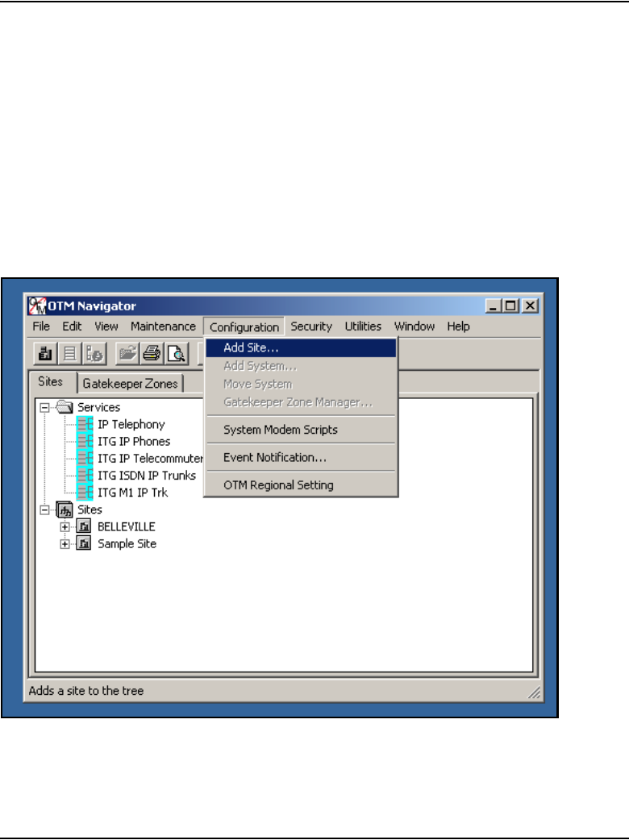Image resolution: width=629 pixels, height=840 pixels.
Task: Open the Edit menu
Action: coord(72,326)
